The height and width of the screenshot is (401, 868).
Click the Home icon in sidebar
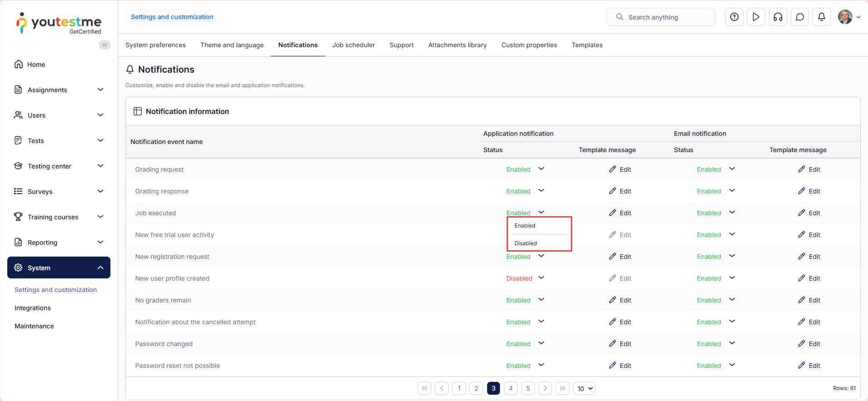point(19,64)
